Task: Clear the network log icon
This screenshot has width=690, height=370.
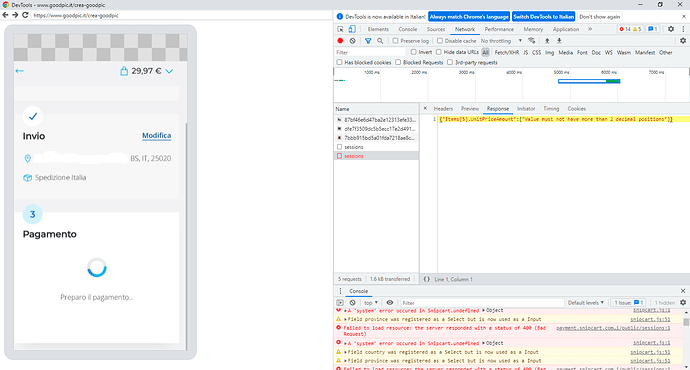Action: pyautogui.click(x=352, y=41)
